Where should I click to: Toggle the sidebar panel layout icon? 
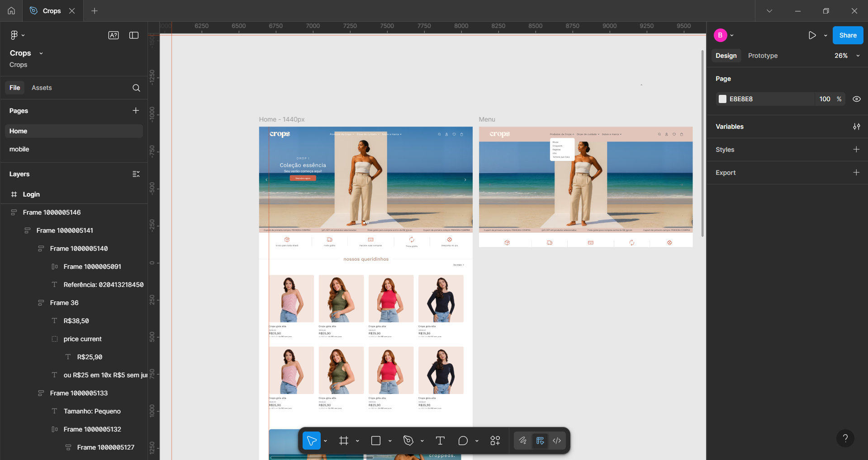coord(134,35)
